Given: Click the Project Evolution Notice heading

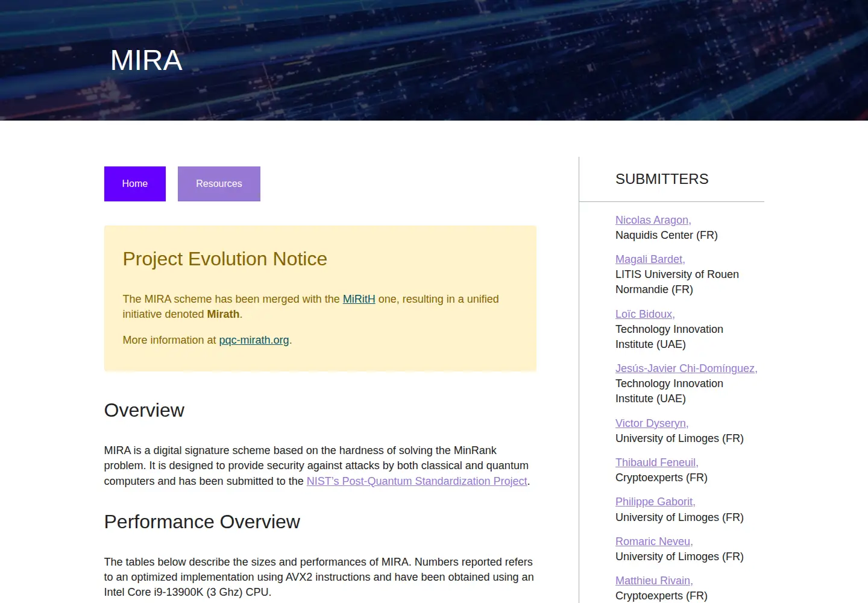Looking at the screenshot, I should pyautogui.click(x=225, y=259).
